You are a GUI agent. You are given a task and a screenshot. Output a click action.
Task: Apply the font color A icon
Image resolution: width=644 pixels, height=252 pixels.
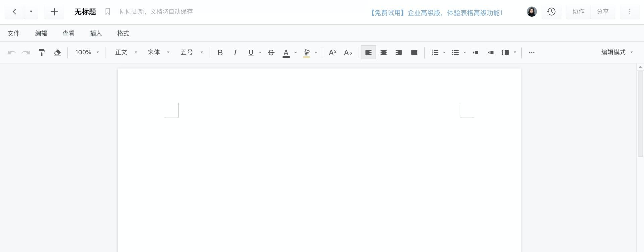pos(286,53)
